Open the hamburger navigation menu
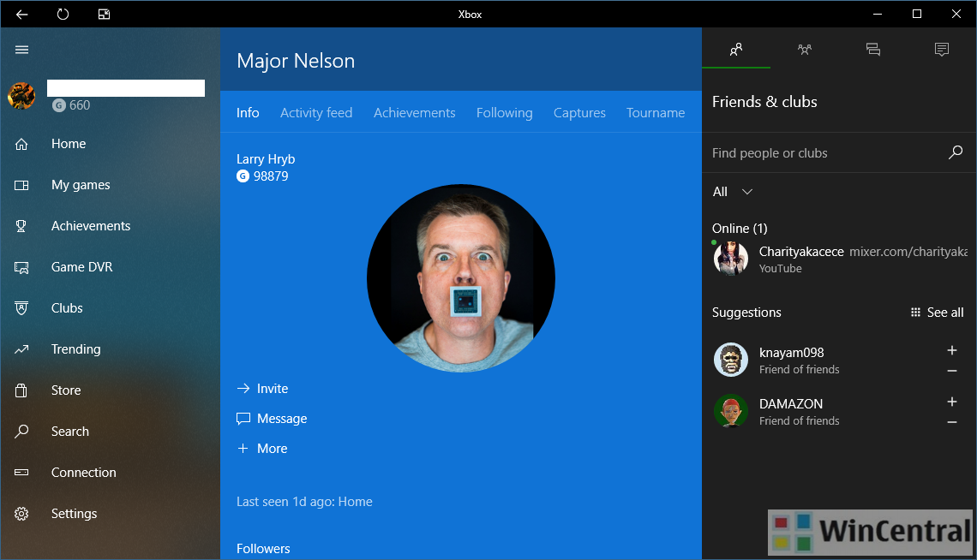977x560 pixels. (x=21, y=50)
